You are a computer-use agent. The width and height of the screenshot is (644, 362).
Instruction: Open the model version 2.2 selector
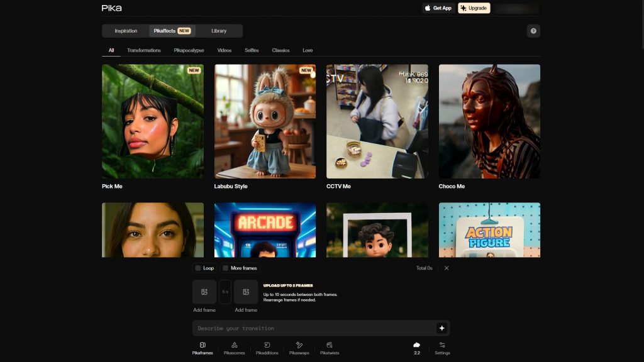pos(416,348)
